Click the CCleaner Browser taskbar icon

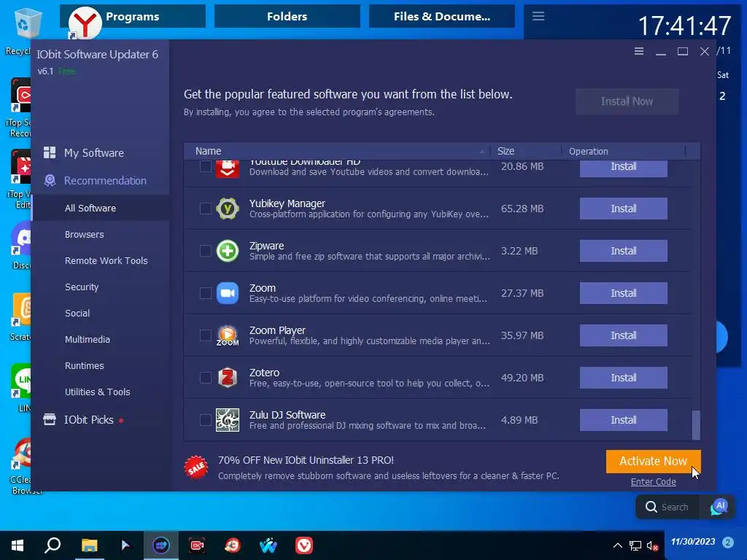point(233,545)
